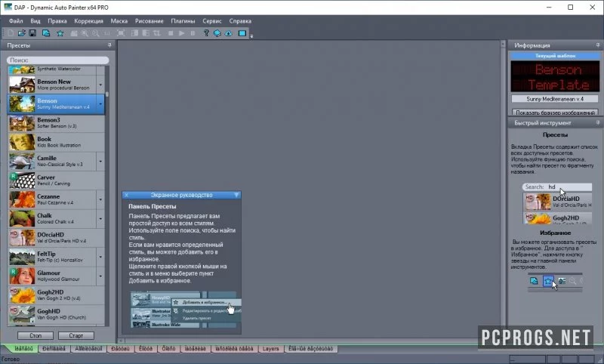Switch to the Layers bottom tab

pyautogui.click(x=270, y=349)
